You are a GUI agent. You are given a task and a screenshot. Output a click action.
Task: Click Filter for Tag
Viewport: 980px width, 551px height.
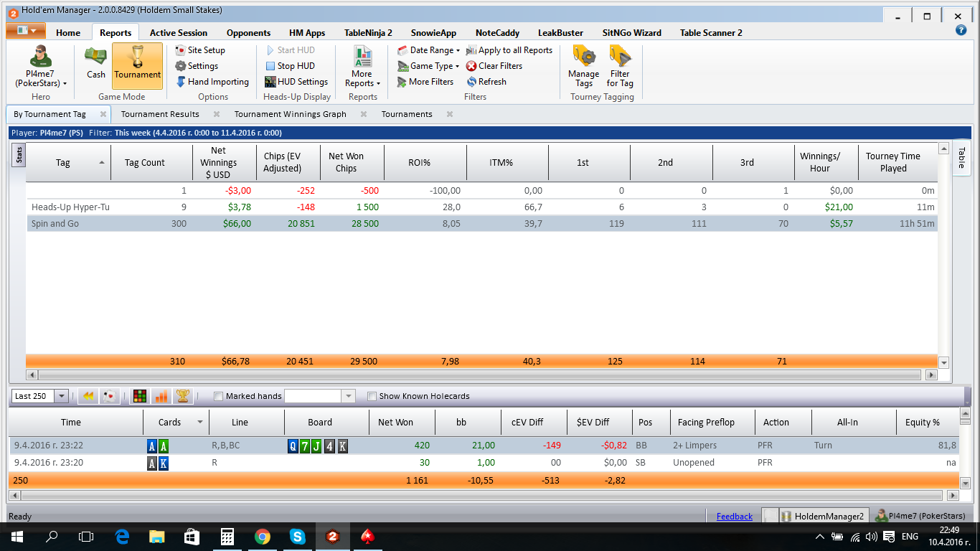[620, 66]
